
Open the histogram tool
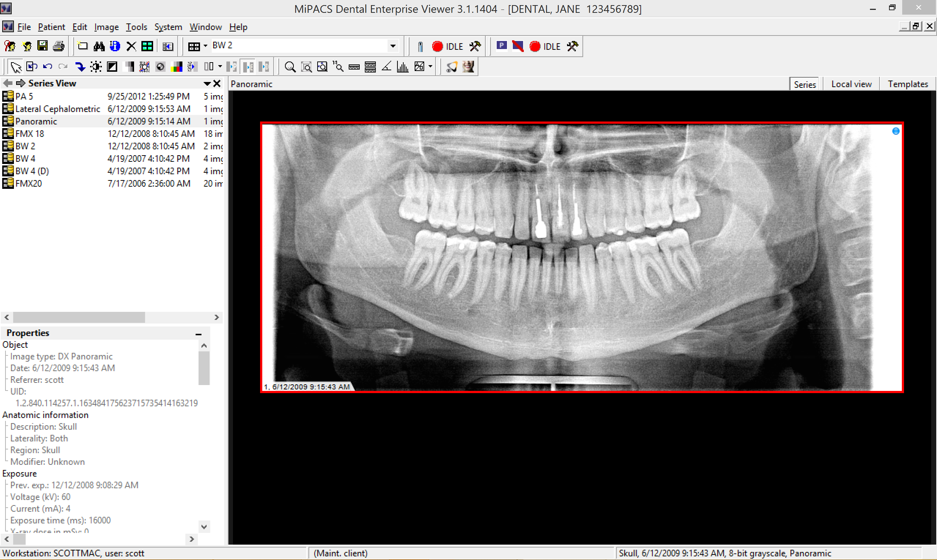(402, 67)
